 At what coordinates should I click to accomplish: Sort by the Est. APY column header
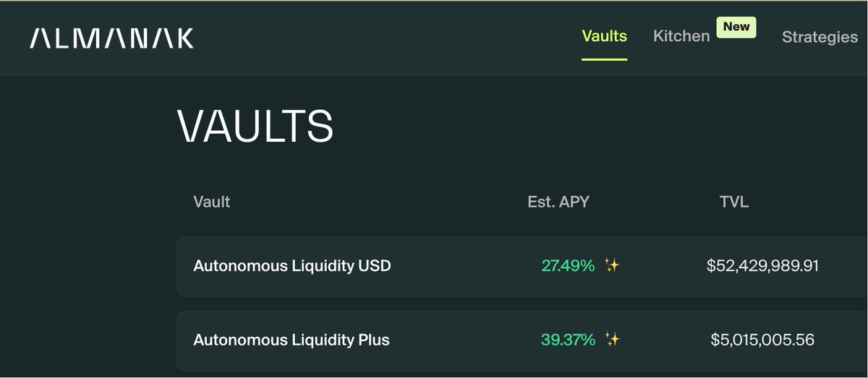point(558,202)
